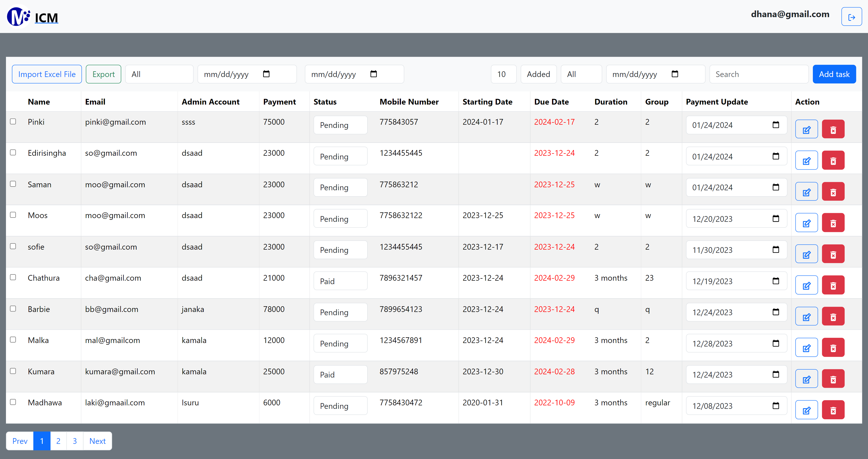
Task: Check the checkbox next to Pinki
Action: coord(13,121)
